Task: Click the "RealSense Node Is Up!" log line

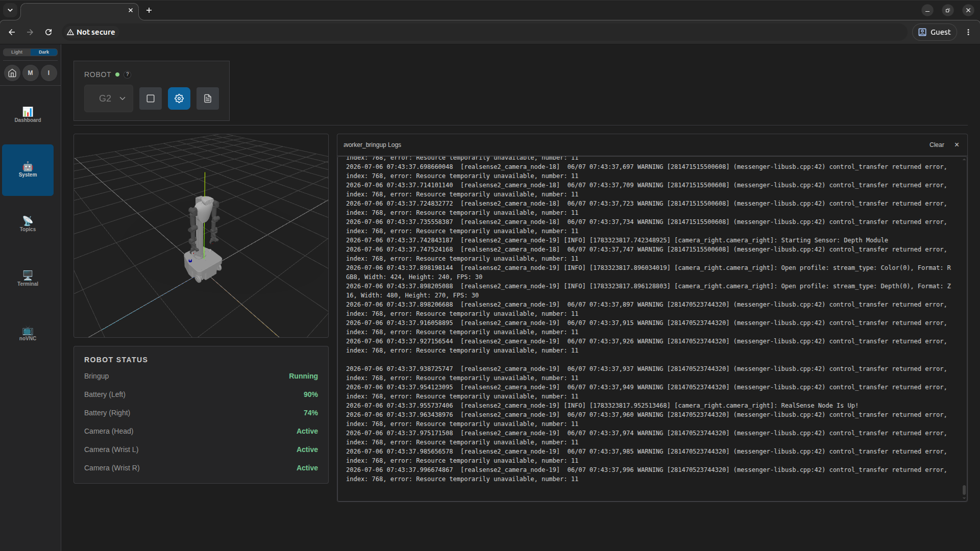Action: coord(602,406)
